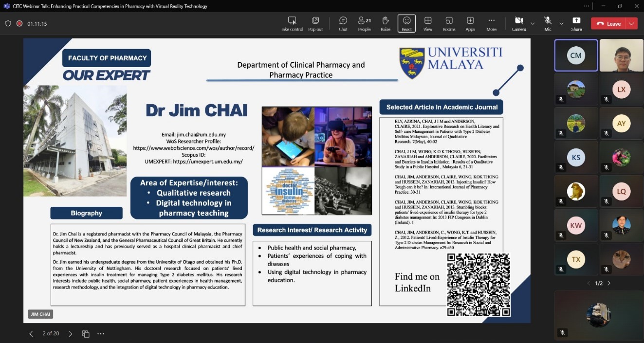
Task: Show the People list
Action: coord(364,23)
